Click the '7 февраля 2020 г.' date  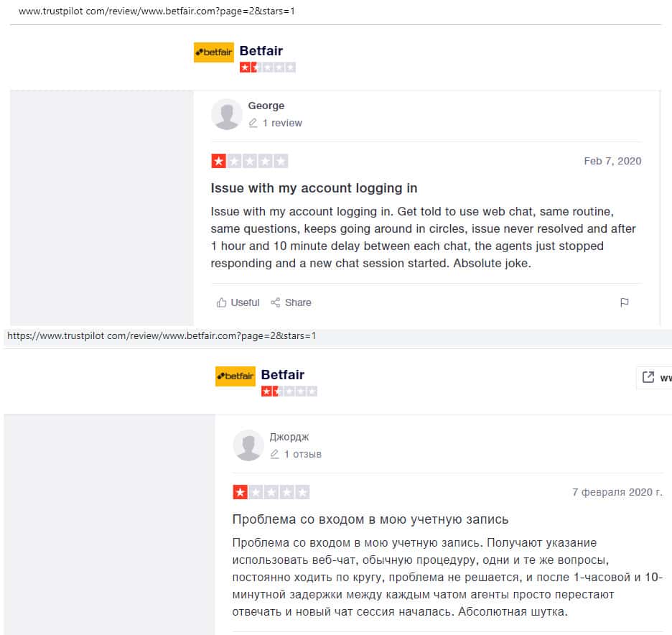pyautogui.click(x=617, y=492)
